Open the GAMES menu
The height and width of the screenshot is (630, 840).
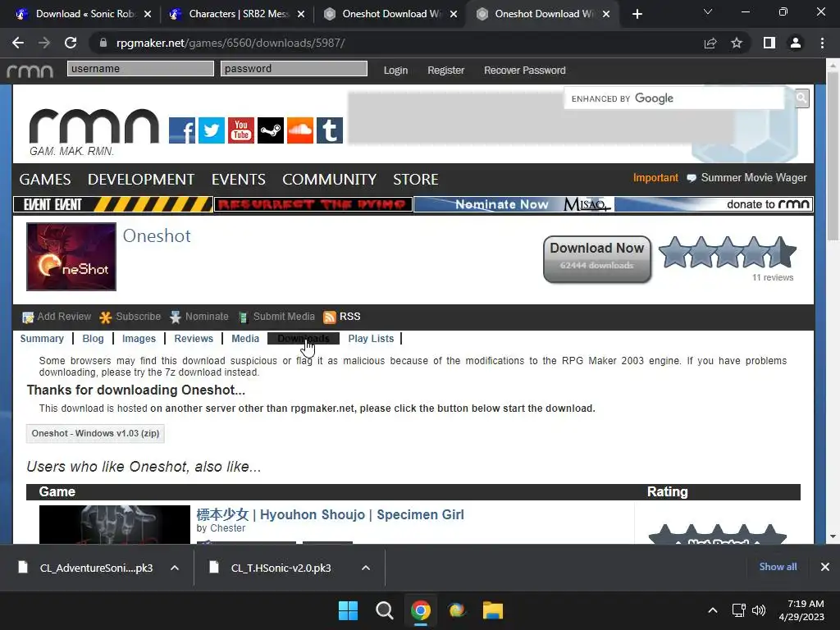[x=45, y=180]
